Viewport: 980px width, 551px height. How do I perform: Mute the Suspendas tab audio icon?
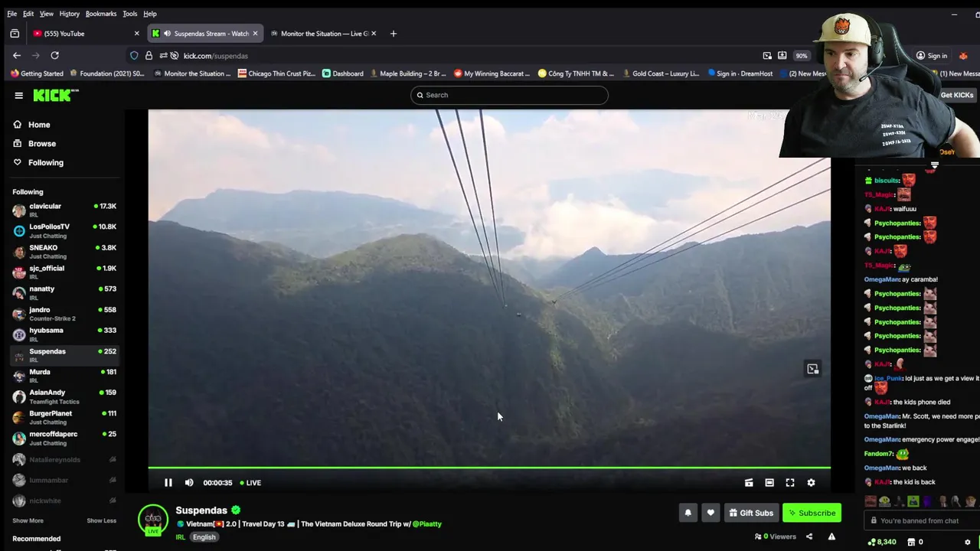(167, 34)
